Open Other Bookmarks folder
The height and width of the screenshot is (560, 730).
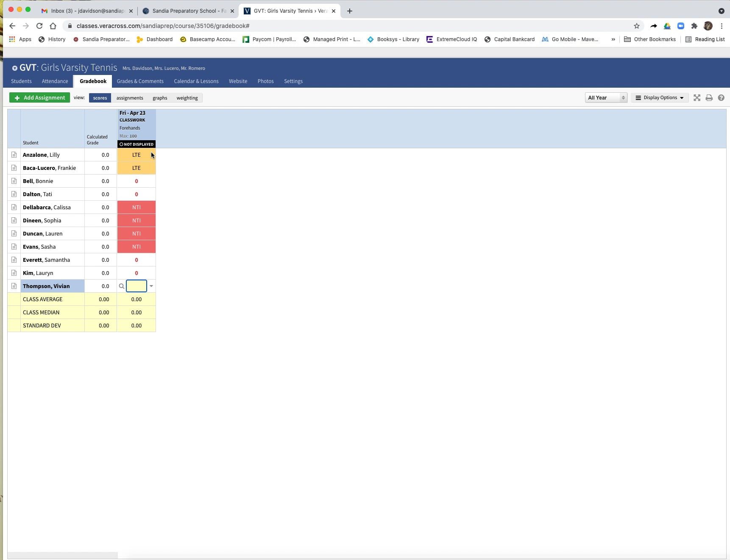click(x=650, y=39)
